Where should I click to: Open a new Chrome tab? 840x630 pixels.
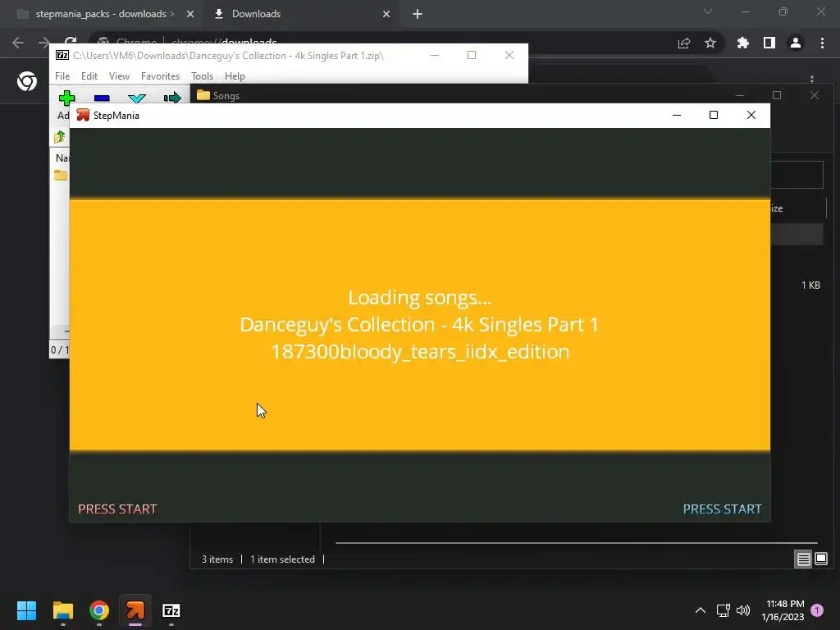coord(418,14)
